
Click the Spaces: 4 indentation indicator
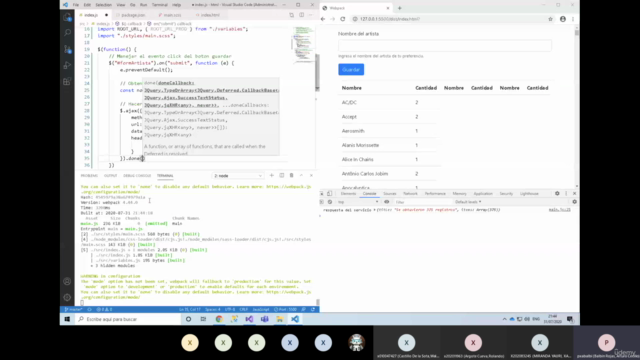click(213, 310)
